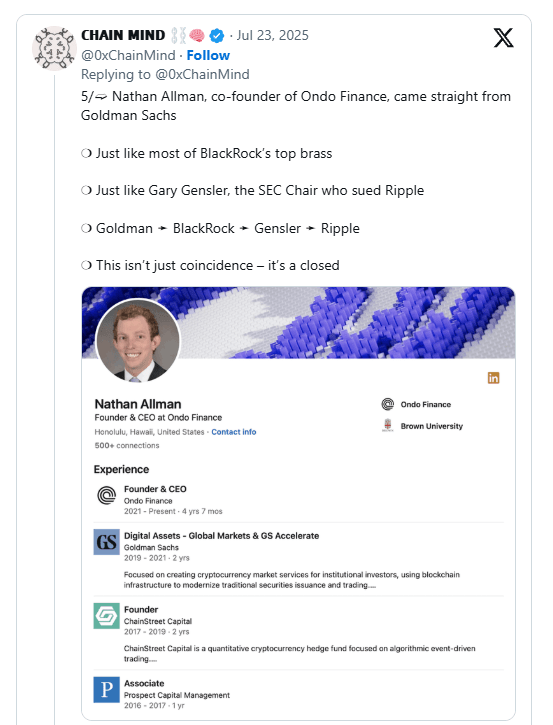The width and height of the screenshot is (553, 725).
Task: Click the brain emoji beside CHAIN MIND
Action: tap(197, 36)
